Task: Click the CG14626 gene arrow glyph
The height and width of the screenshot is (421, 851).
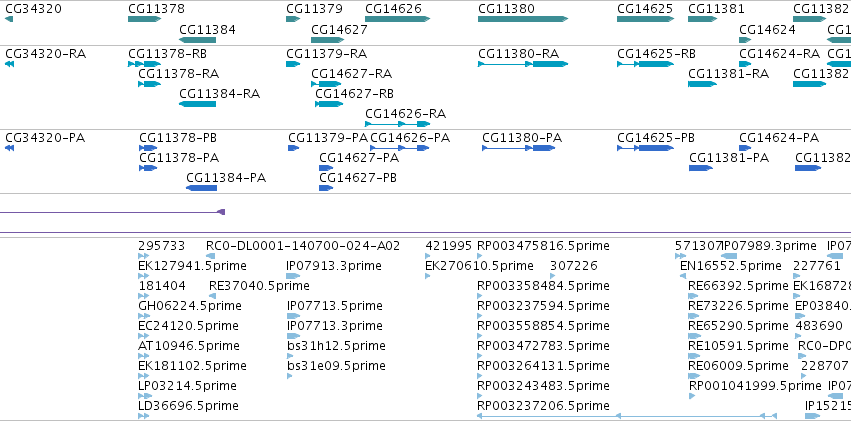Action: point(397,19)
